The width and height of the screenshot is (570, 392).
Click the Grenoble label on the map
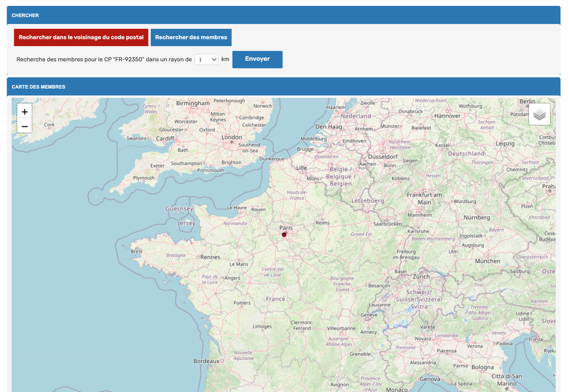[360, 354]
